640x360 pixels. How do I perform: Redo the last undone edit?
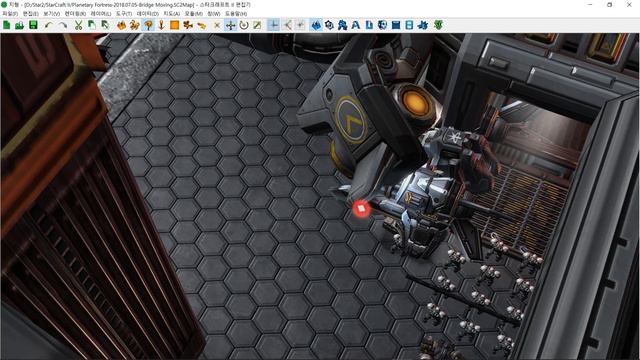click(62, 25)
